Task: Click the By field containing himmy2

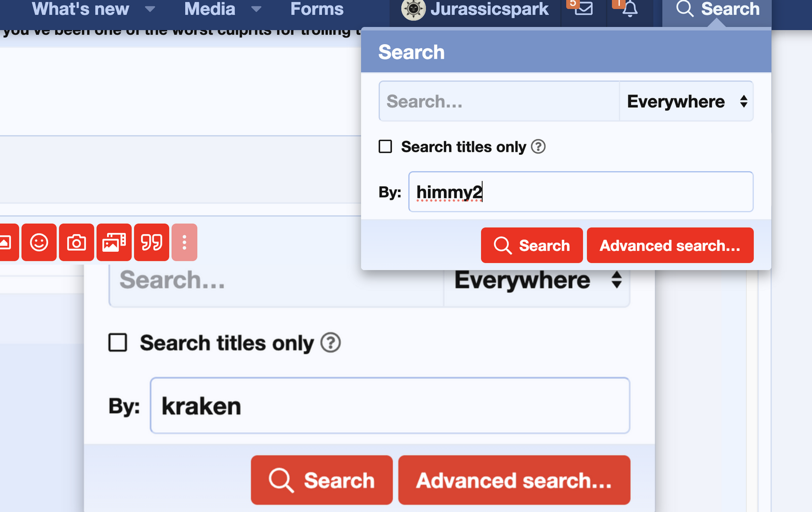Action: click(x=580, y=192)
